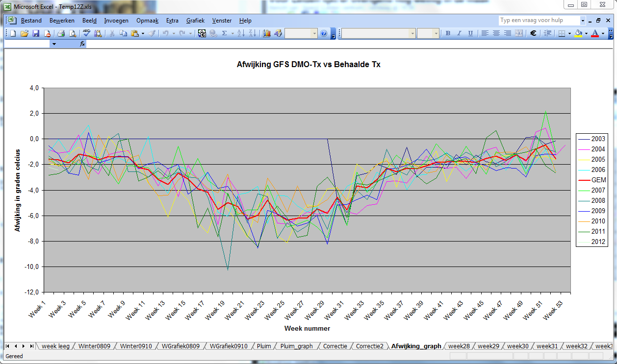Click the fx insert function icon

(x=83, y=44)
